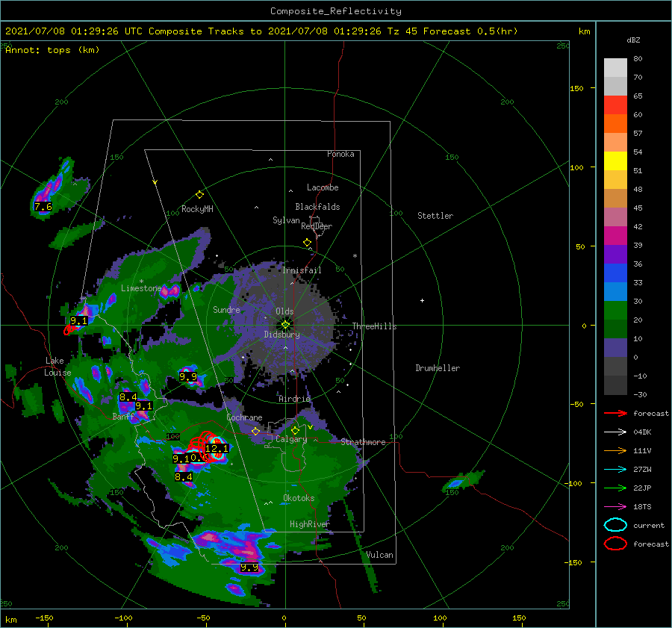The image size is (672, 628).
Task: Select the dark orange 60 dBZ swatch
Action: click(615, 123)
